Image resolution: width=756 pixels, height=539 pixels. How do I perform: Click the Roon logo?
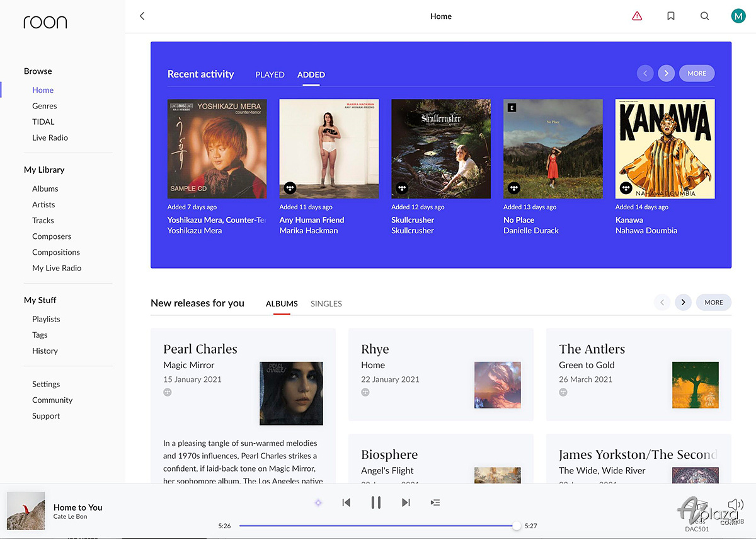tap(45, 22)
